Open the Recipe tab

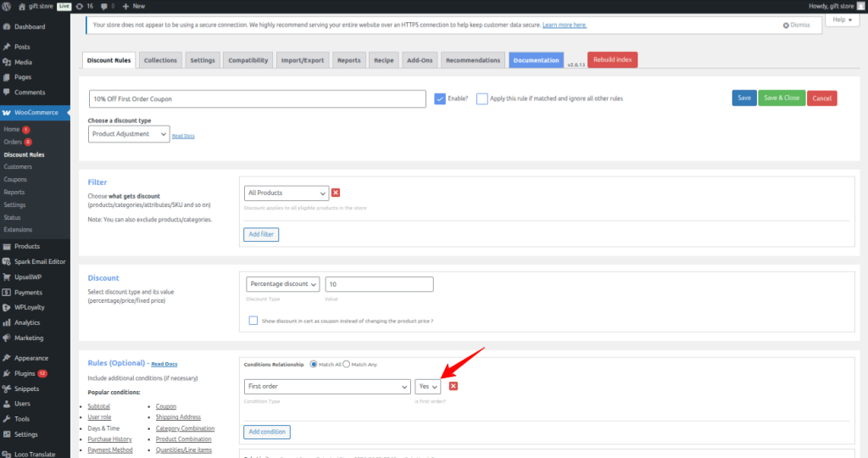384,60
